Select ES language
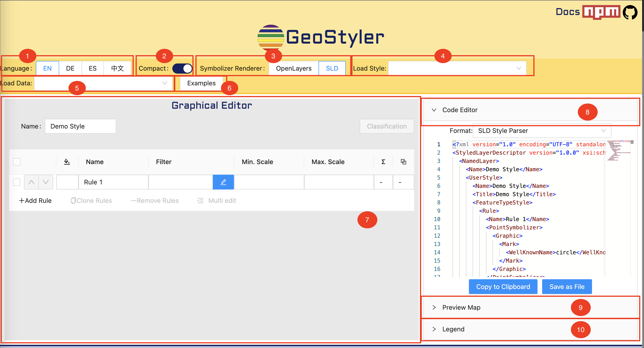The image size is (644, 348). (92, 68)
